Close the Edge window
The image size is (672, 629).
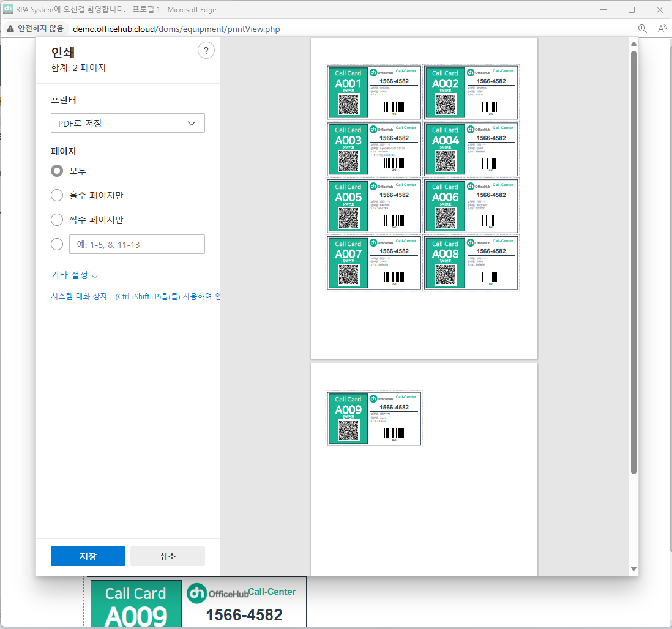pos(660,9)
